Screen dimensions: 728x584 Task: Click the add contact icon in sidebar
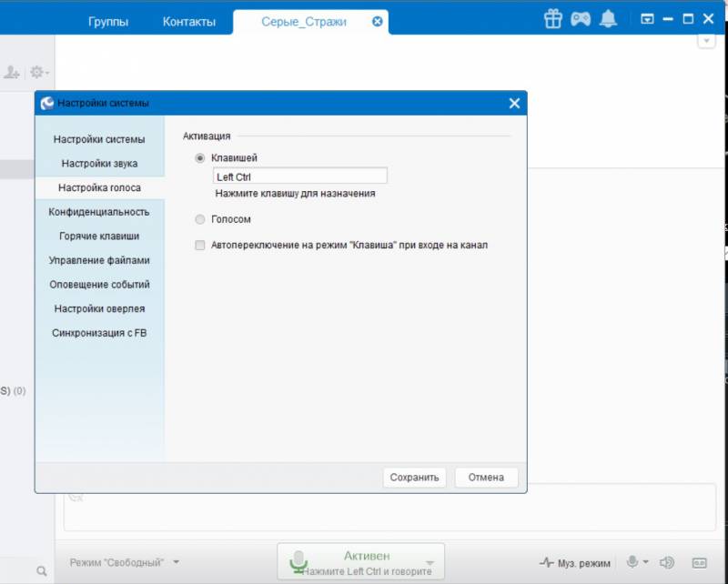[x=12, y=72]
